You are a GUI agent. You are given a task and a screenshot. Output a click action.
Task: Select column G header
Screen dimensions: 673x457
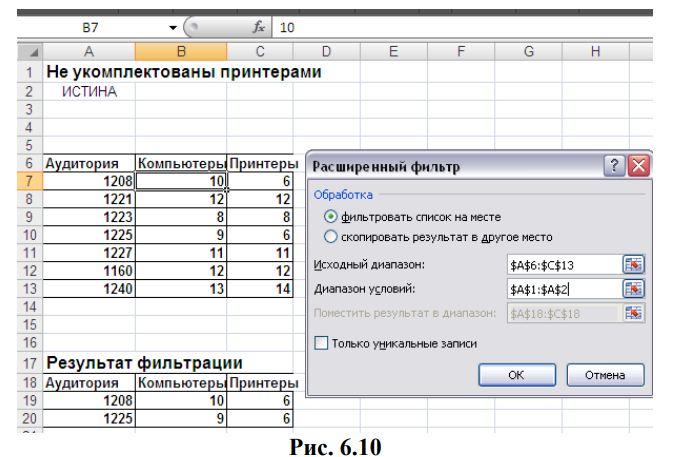click(x=527, y=51)
